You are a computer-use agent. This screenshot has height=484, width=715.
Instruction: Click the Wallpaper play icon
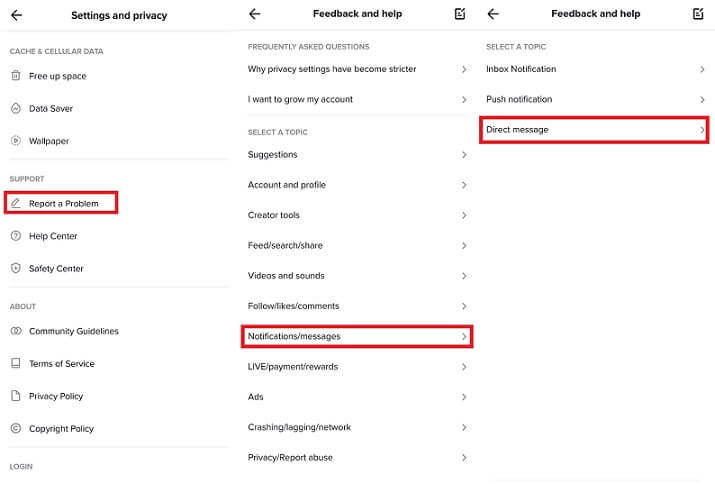(16, 141)
